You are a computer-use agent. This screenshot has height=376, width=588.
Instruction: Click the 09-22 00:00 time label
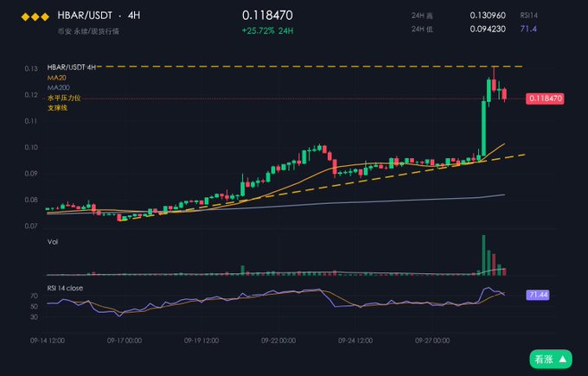278,341
